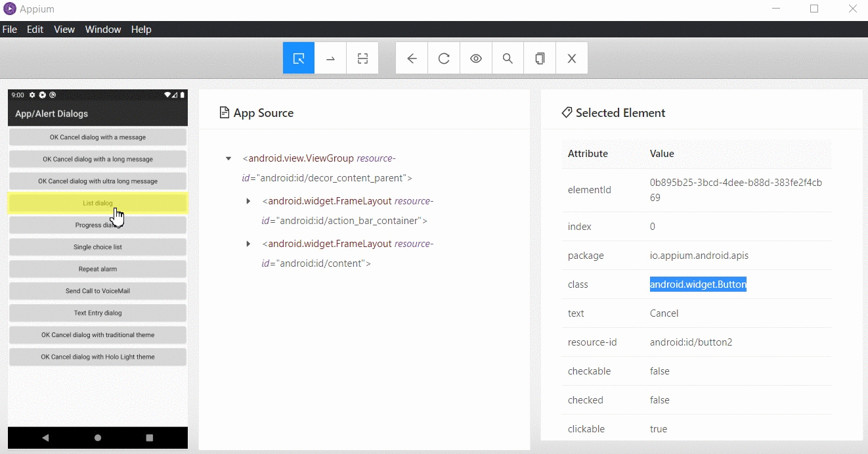
Task: Tap the highlighted List dialog button
Action: click(x=98, y=203)
